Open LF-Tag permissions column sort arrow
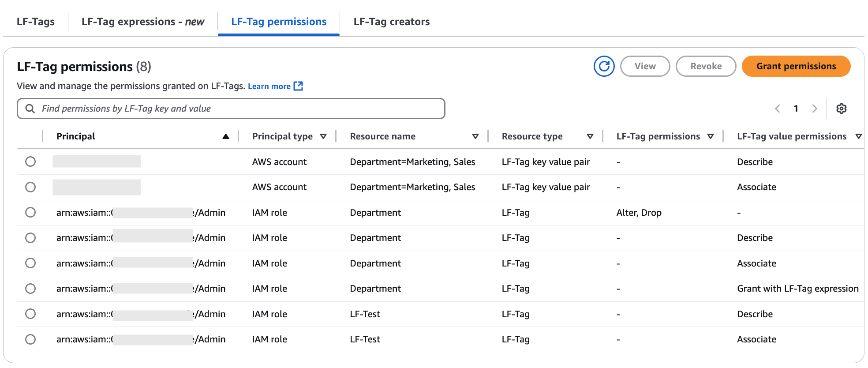The width and height of the screenshot is (868, 368). 711,136
